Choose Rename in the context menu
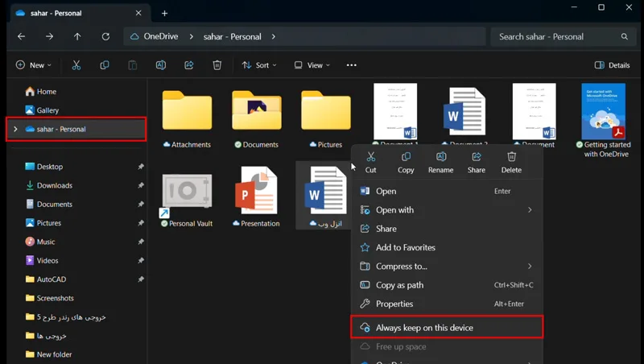This screenshot has width=644, height=364. tap(440, 163)
